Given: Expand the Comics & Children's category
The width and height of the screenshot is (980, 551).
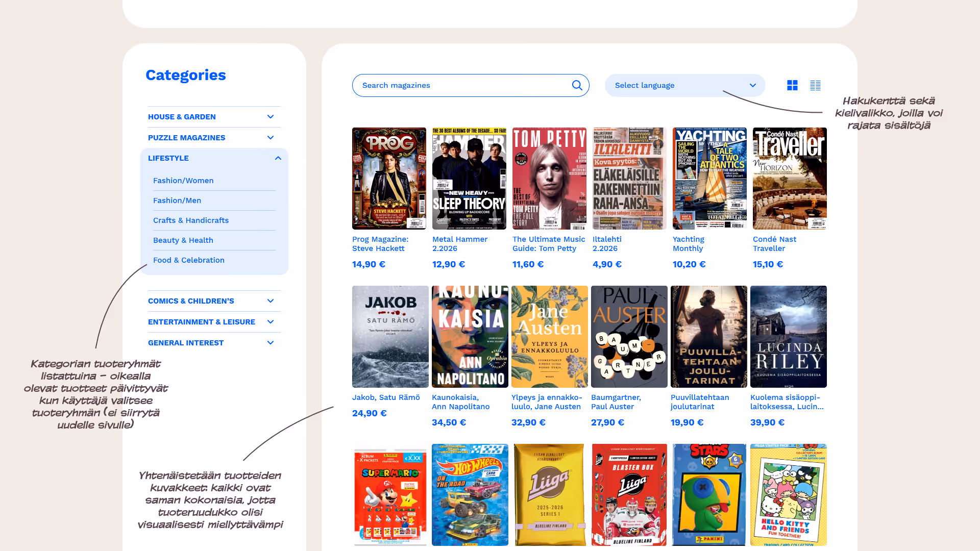Looking at the screenshot, I should coord(214,301).
